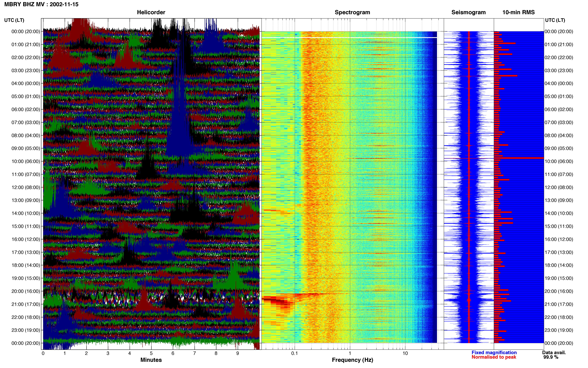The height and width of the screenshot is (368, 588).
Task: Click the spectrogram frequency tick '1'
Action: pyautogui.click(x=350, y=353)
